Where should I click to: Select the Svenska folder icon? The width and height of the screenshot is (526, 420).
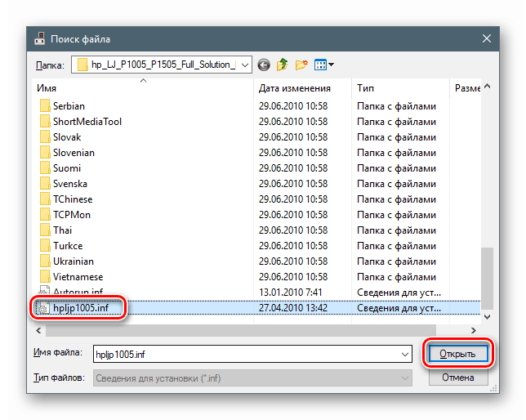pos(45,183)
